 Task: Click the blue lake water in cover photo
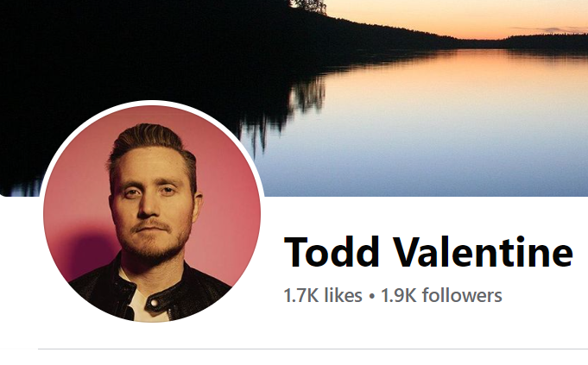431,150
